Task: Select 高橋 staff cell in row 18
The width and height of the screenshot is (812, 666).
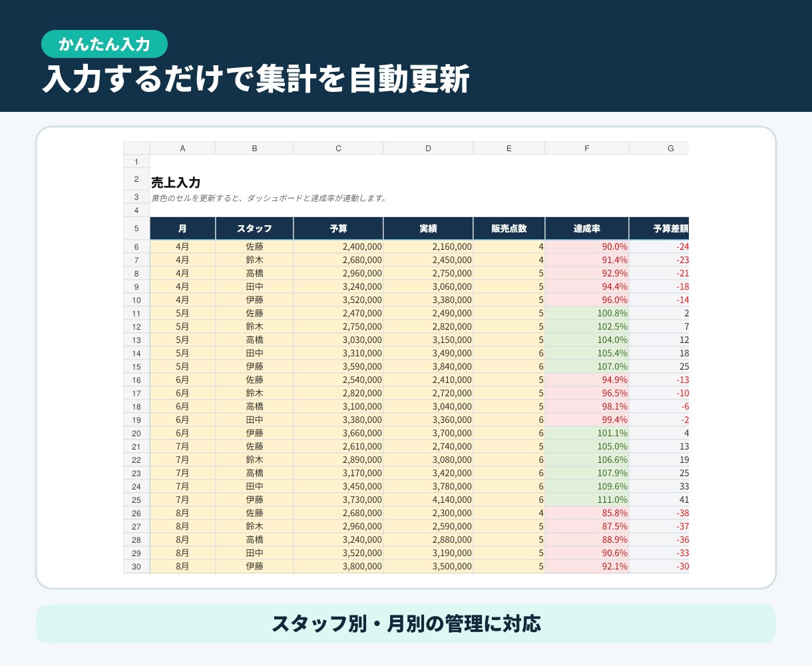Action: [x=254, y=406]
